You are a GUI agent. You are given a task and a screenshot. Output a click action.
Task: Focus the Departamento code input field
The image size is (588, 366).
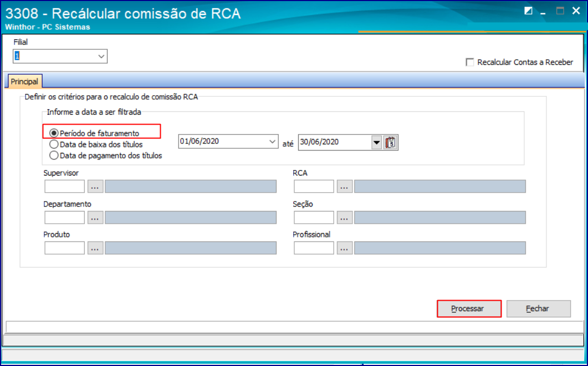(64, 217)
